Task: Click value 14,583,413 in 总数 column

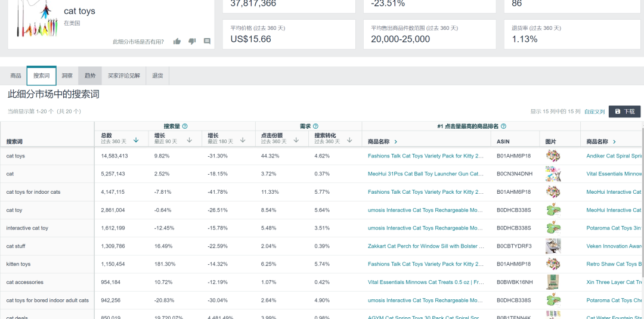Action: [x=114, y=156]
